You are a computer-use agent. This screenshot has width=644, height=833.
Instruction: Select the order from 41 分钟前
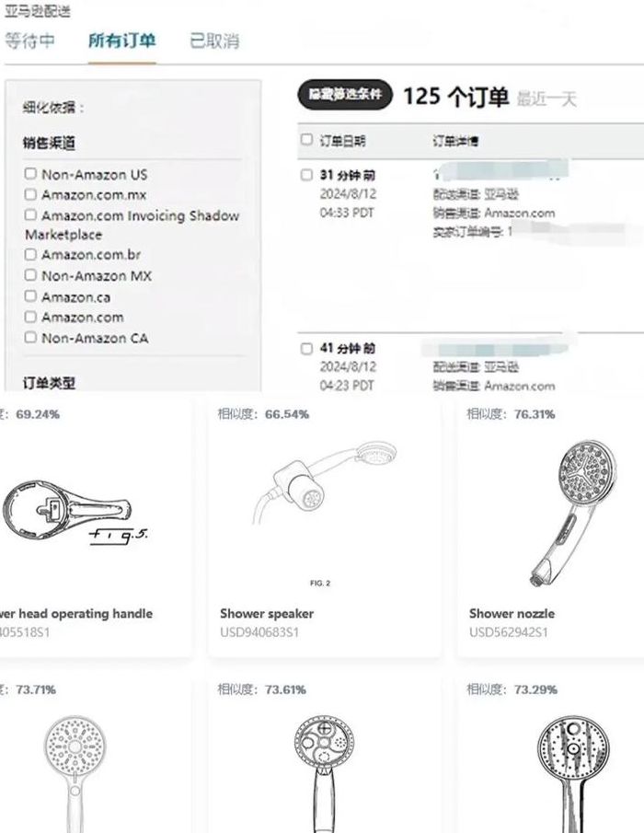(x=306, y=349)
